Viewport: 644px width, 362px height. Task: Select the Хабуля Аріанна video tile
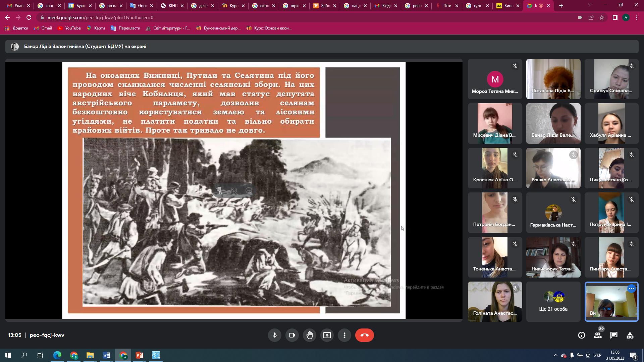pos(611,123)
